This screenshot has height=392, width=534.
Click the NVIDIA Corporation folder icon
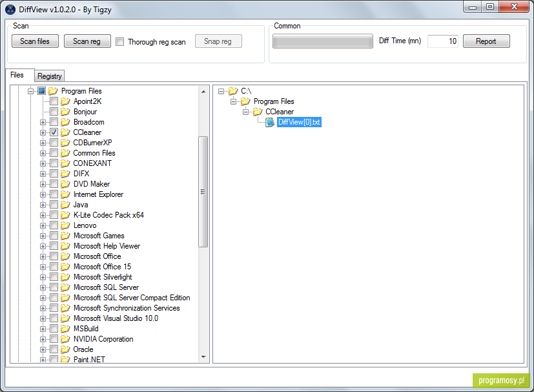point(65,339)
